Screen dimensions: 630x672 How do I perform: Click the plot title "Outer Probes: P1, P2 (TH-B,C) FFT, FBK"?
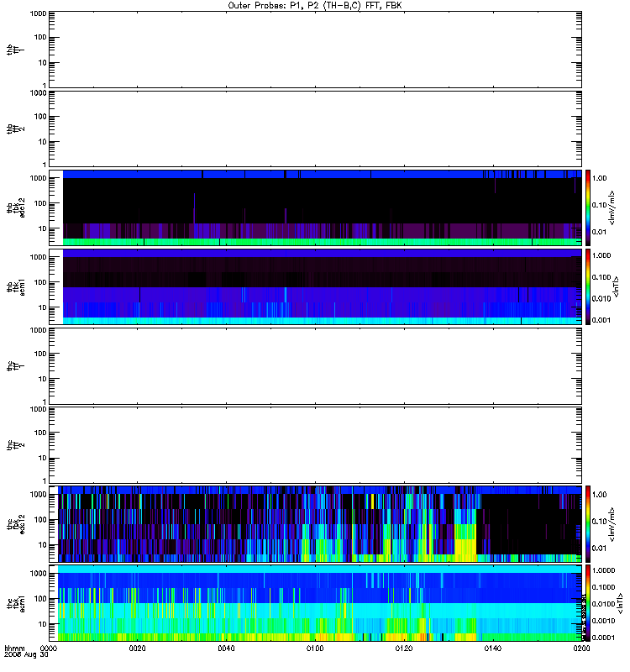[315, 6]
